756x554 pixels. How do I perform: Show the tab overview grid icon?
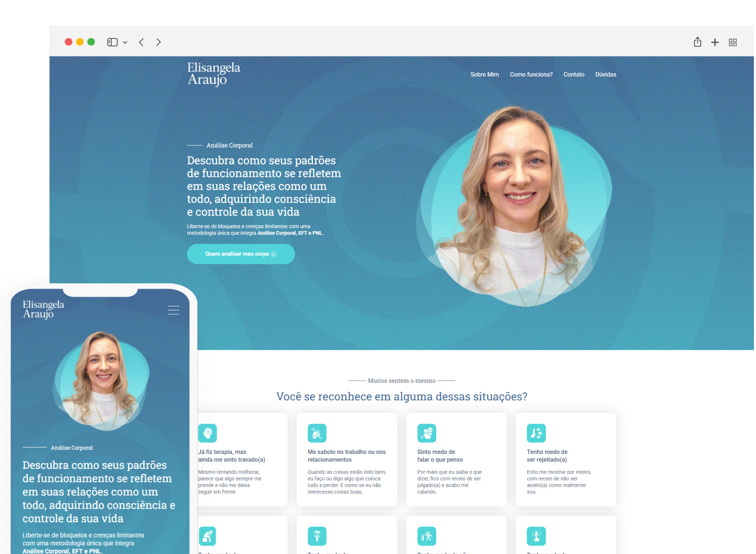(733, 42)
